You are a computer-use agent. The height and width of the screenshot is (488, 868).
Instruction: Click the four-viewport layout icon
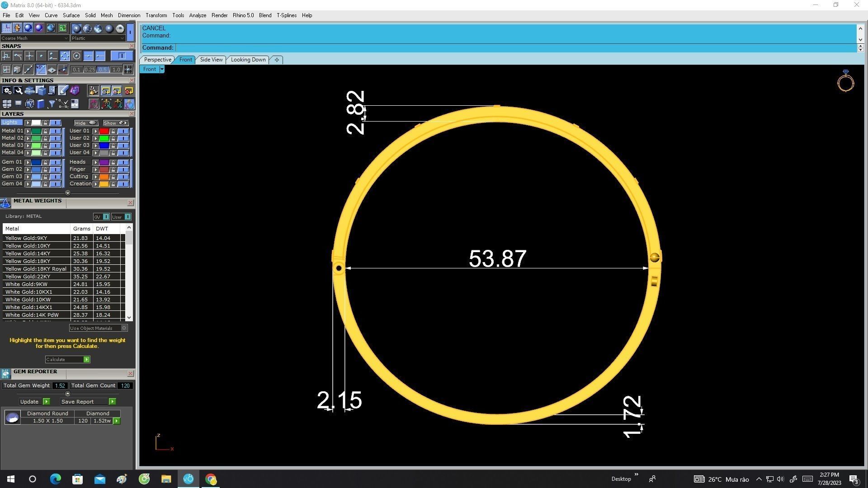pyautogui.click(x=7, y=104)
